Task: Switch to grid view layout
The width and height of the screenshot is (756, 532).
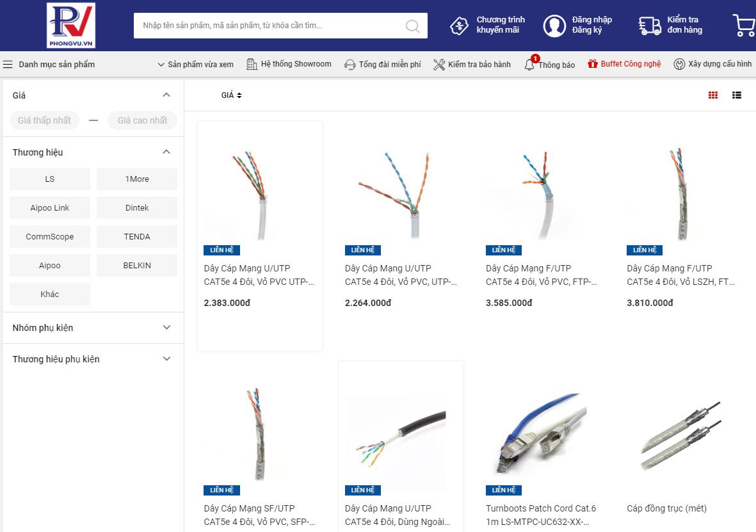Action: [713, 95]
